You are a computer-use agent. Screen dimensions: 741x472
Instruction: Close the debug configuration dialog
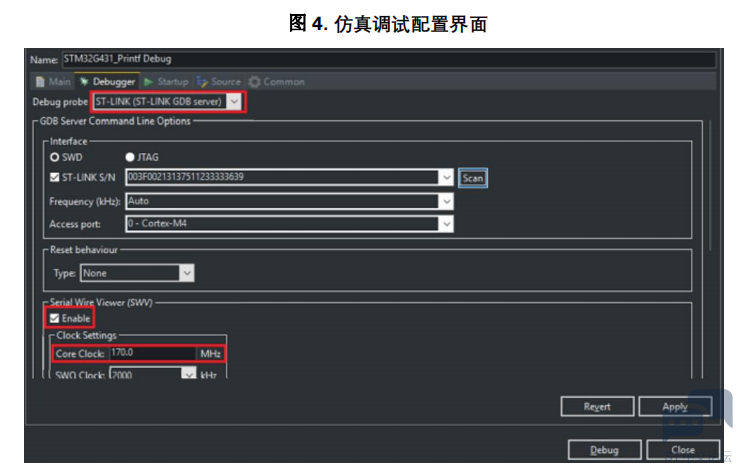pos(683,450)
